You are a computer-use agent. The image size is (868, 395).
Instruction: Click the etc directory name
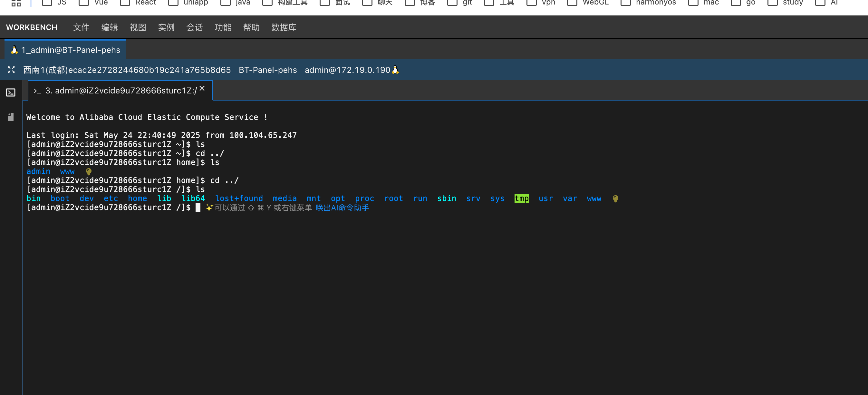[111, 198]
